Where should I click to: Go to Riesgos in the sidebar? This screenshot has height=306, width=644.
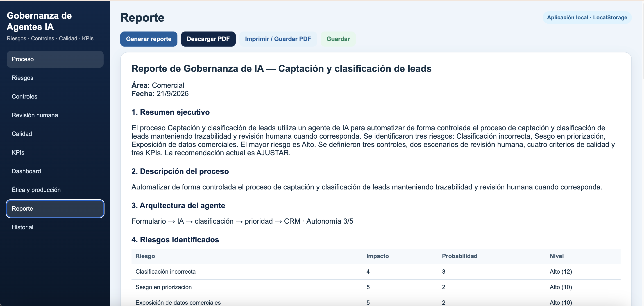click(x=55, y=78)
